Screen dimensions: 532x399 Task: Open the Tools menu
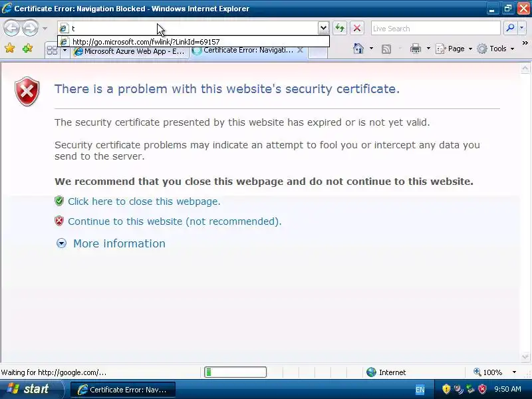(x=495, y=49)
